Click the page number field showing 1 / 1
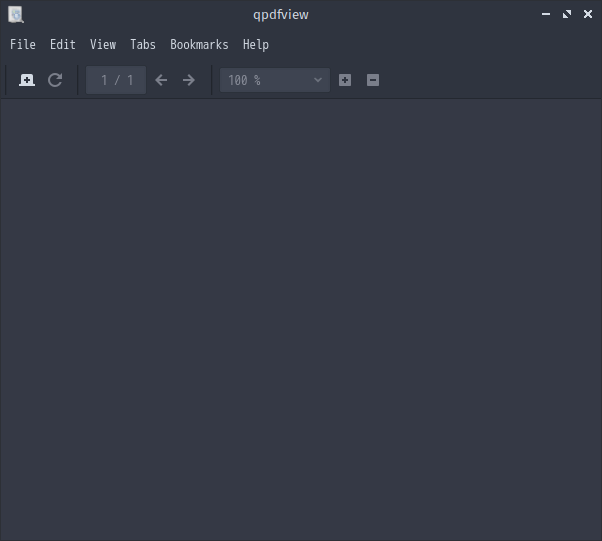 coord(116,80)
